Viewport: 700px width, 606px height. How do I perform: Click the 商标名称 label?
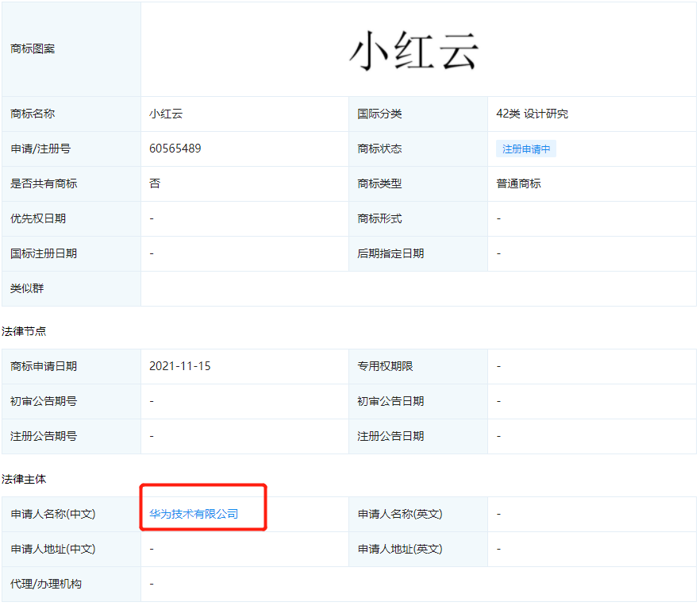pyautogui.click(x=33, y=114)
